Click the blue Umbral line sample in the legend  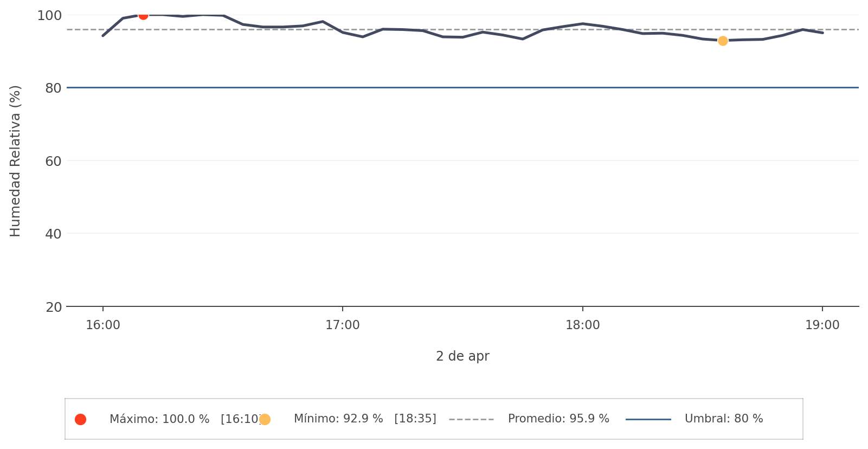(x=648, y=419)
